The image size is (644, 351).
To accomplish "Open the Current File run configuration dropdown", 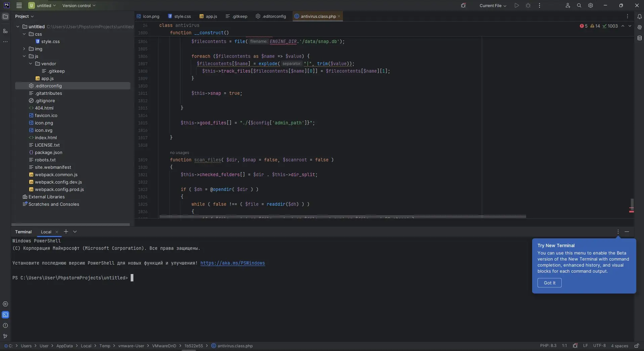I will coord(492,6).
